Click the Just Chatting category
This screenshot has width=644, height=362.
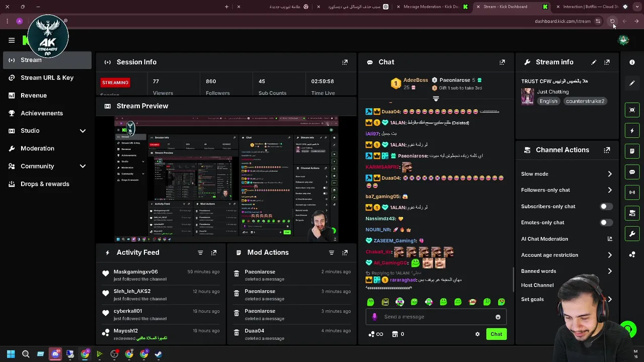tap(552, 92)
